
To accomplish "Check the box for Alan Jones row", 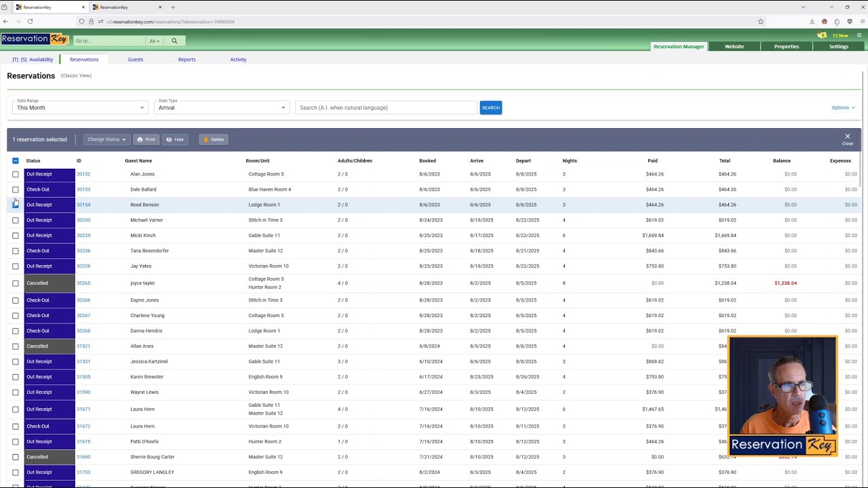I will (16, 174).
